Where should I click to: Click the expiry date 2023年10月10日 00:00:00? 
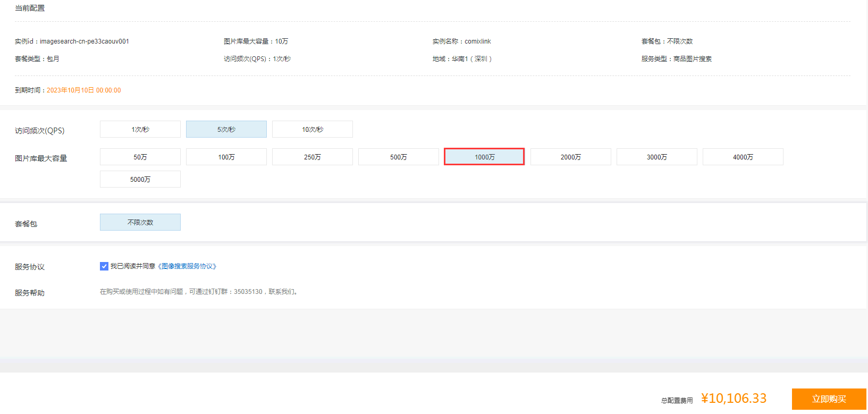pyautogui.click(x=83, y=90)
